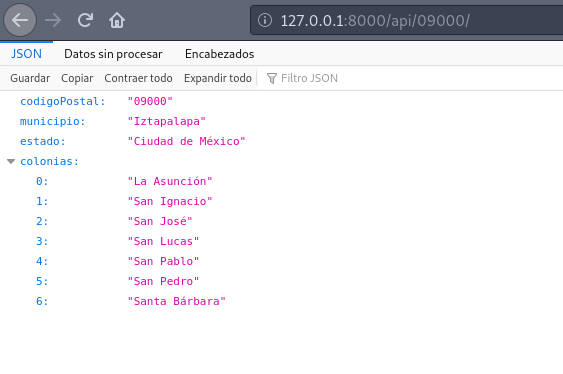Viewport: 563px width, 374px height.
Task: Select the "Santa Bárbara" value
Action: [177, 301]
